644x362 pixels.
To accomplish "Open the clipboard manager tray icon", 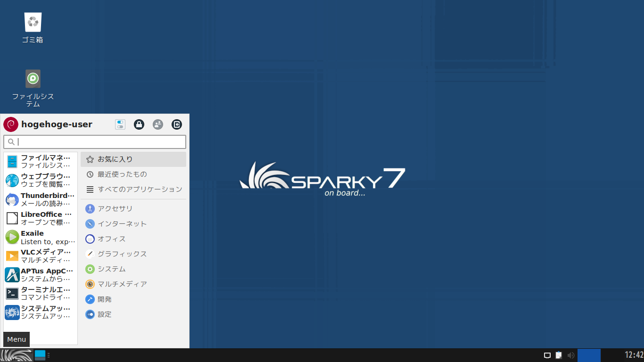I will (x=559, y=355).
